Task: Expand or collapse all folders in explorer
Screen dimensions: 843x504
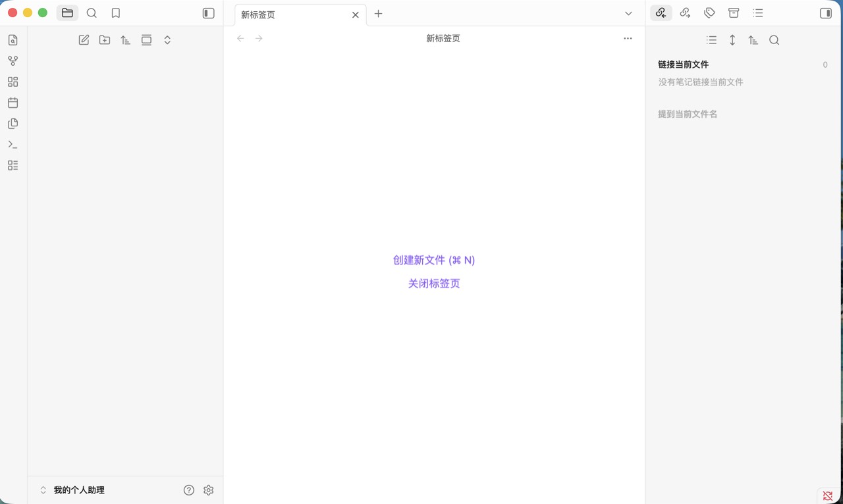Action: 167,40
